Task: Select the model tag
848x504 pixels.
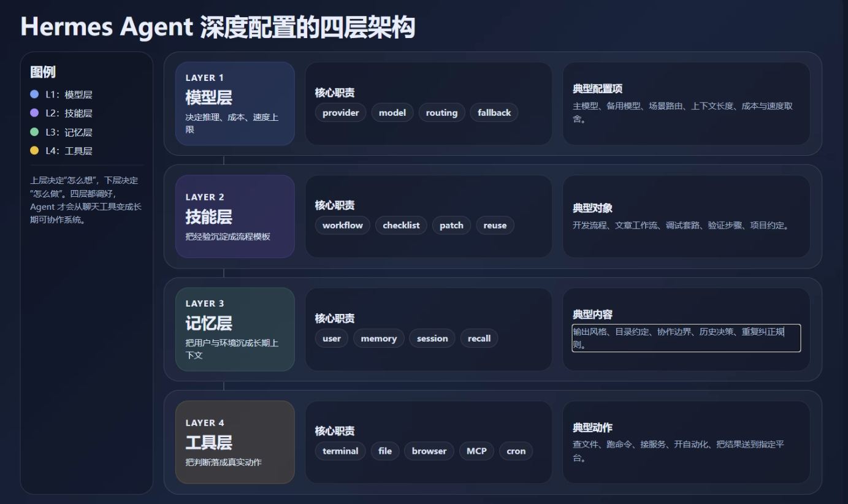Action: 392,113
